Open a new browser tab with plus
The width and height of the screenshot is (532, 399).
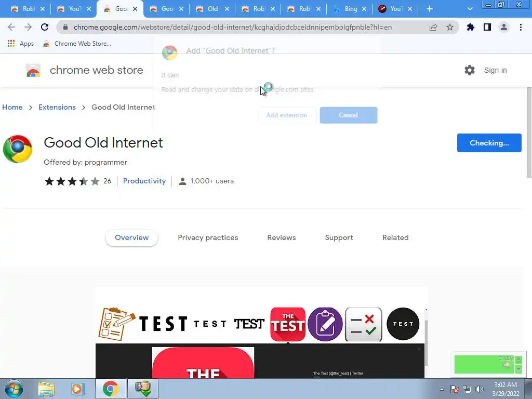[430, 9]
